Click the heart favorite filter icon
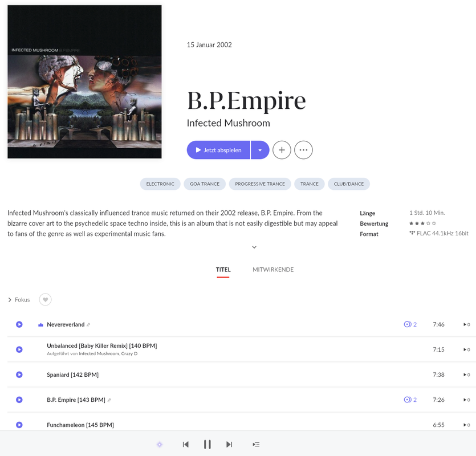 (45, 300)
